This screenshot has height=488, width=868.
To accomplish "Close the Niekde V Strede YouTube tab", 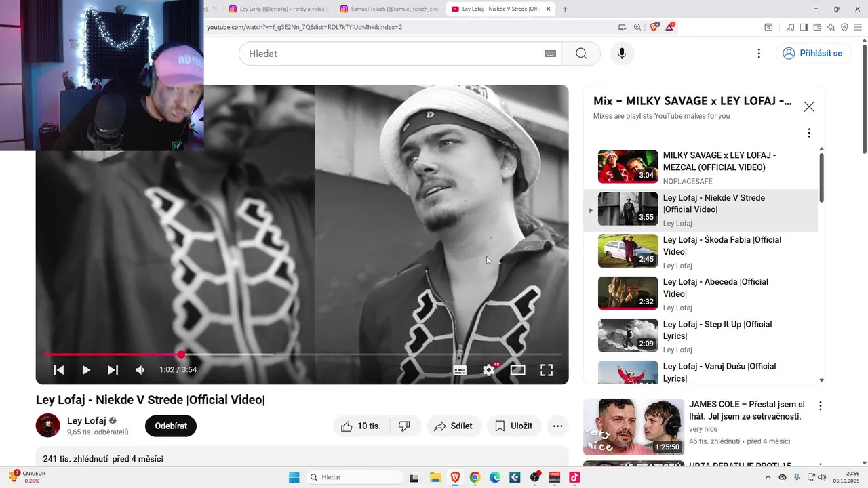I will pos(548,9).
